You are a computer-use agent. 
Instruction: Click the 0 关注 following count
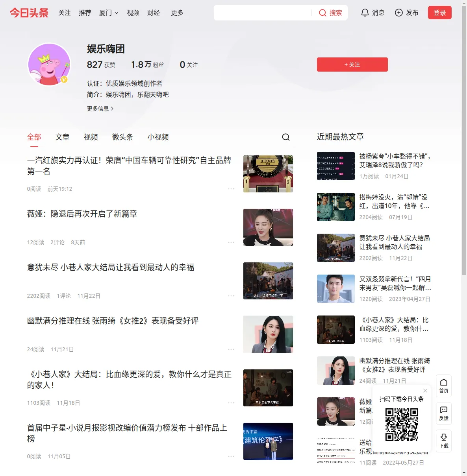click(x=189, y=65)
